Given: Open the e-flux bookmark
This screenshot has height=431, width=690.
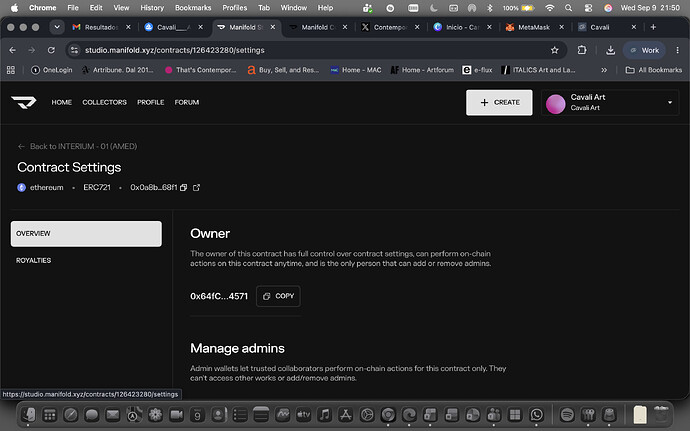Looking at the screenshot, I should 477,70.
